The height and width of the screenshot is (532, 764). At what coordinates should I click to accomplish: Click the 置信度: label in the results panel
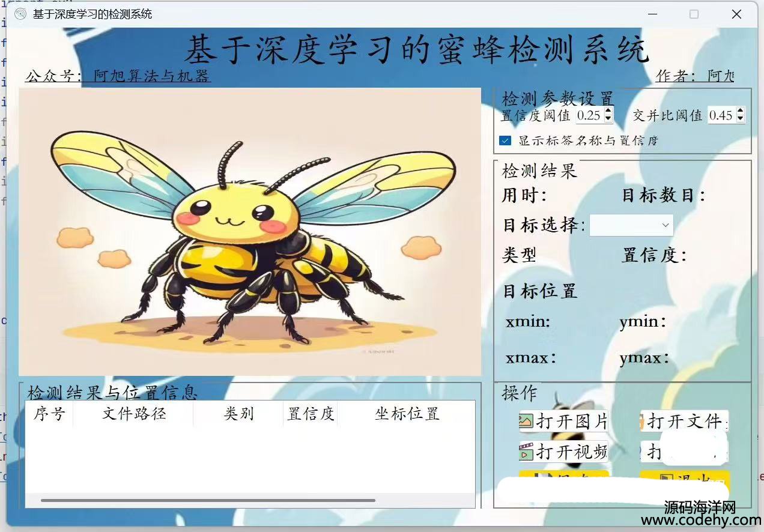tap(654, 255)
